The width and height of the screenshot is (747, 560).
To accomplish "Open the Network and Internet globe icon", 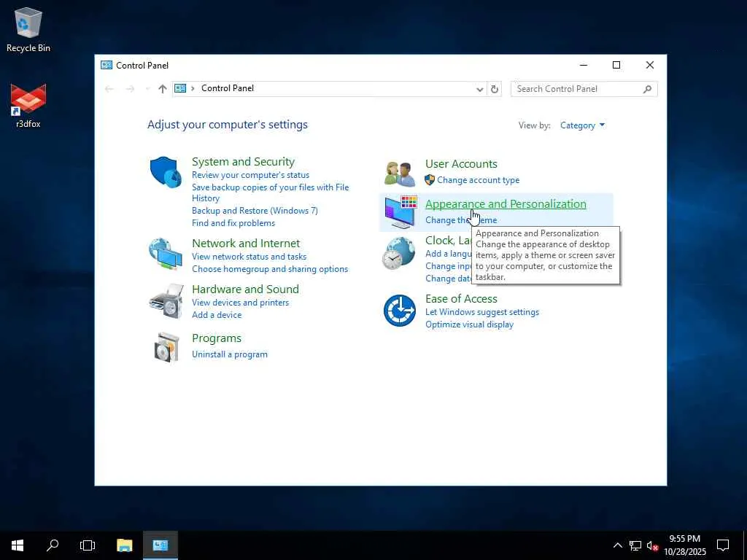I will point(166,254).
